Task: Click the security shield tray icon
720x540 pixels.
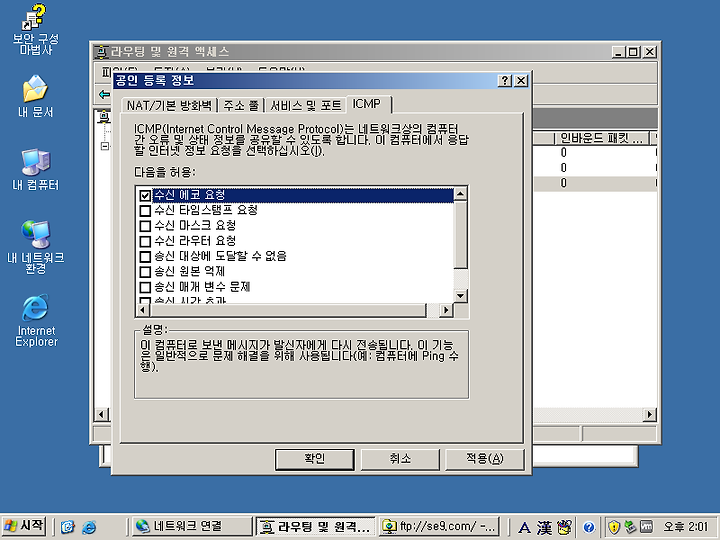Action: pos(614,527)
